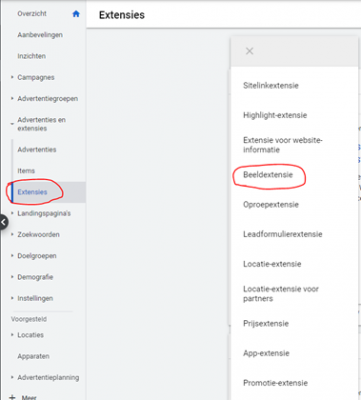The height and width of the screenshot is (400, 361).
Task: Expand the Locaties arrow
Action: [12, 335]
